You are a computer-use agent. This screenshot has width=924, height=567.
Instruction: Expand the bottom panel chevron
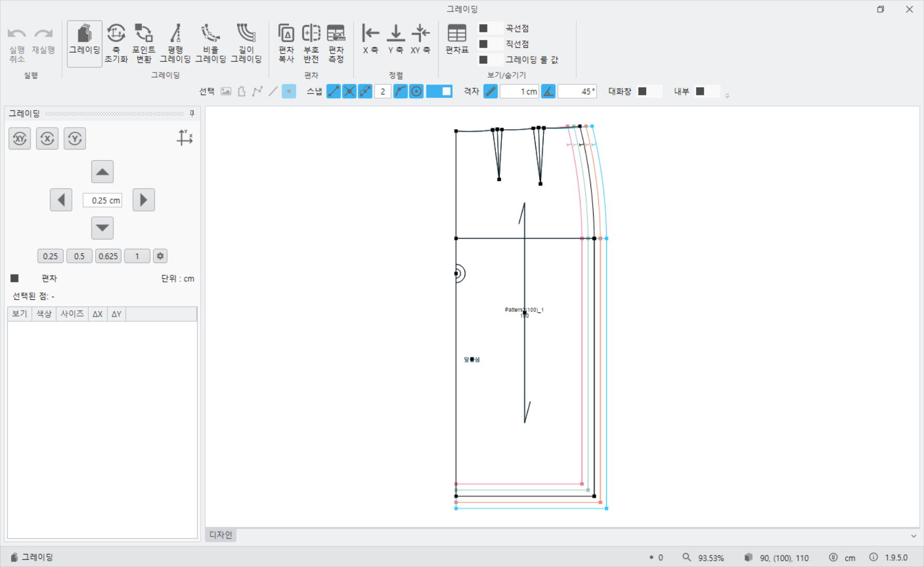(x=913, y=535)
